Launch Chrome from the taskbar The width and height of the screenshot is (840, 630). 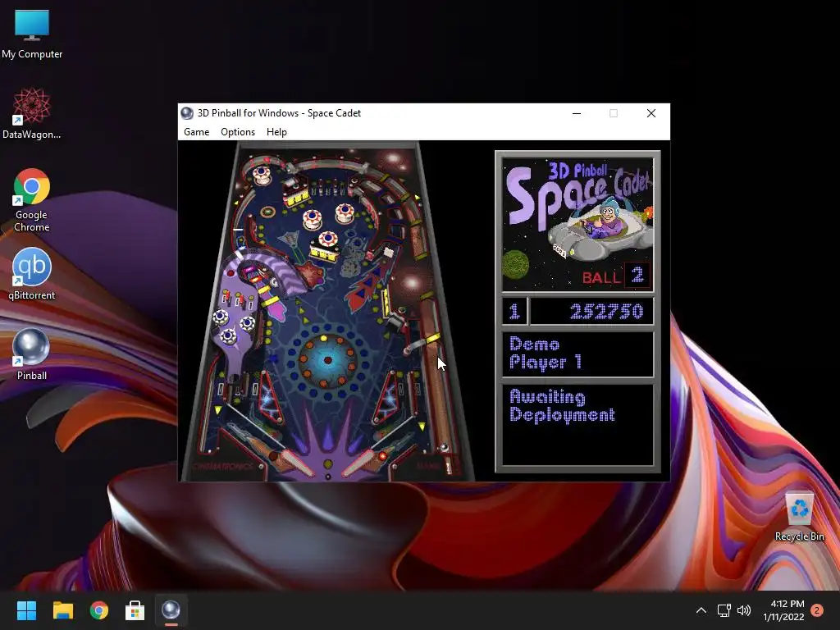(99, 610)
